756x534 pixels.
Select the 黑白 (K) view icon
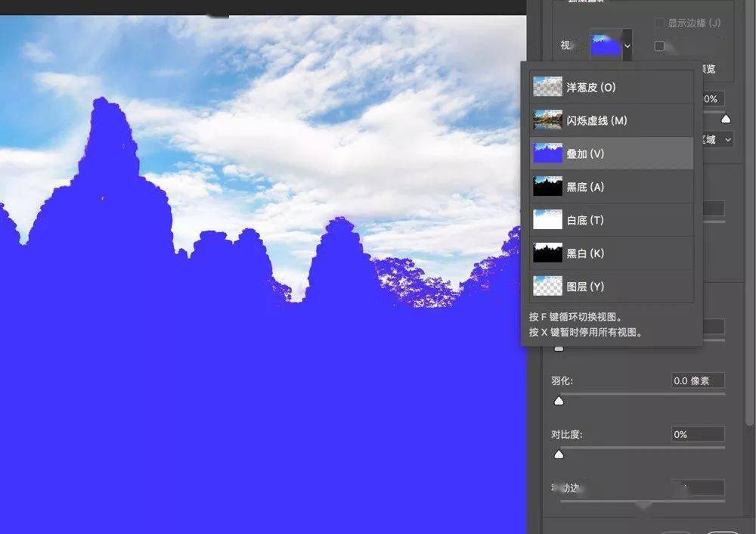pyautogui.click(x=547, y=253)
